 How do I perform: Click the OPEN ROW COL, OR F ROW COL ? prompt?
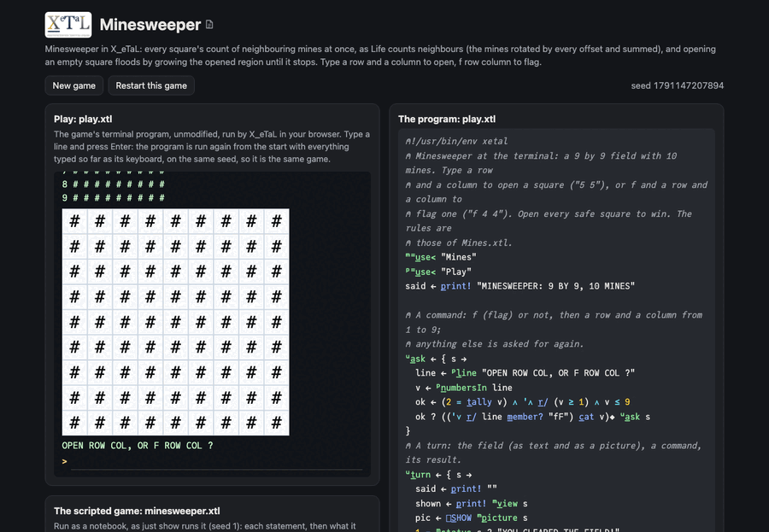138,446
